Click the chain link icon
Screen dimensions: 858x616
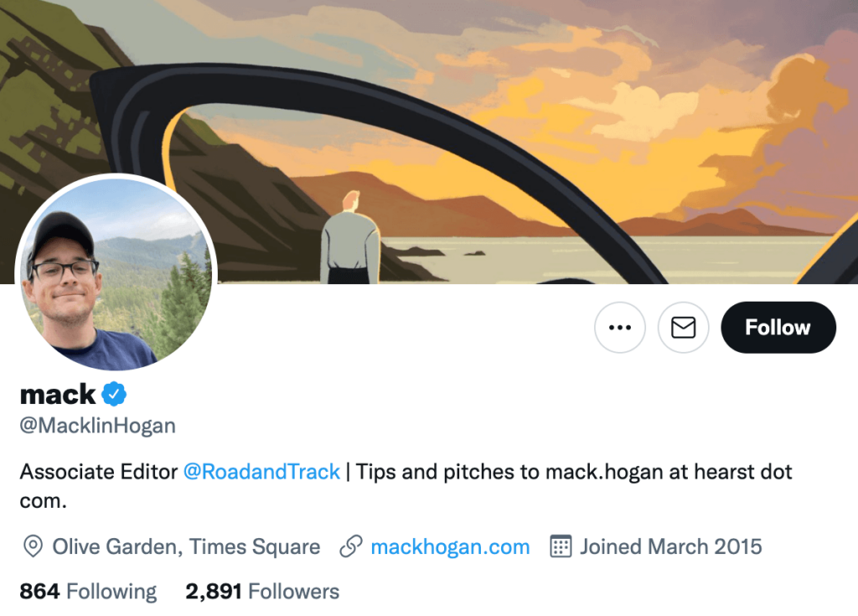tap(350, 547)
